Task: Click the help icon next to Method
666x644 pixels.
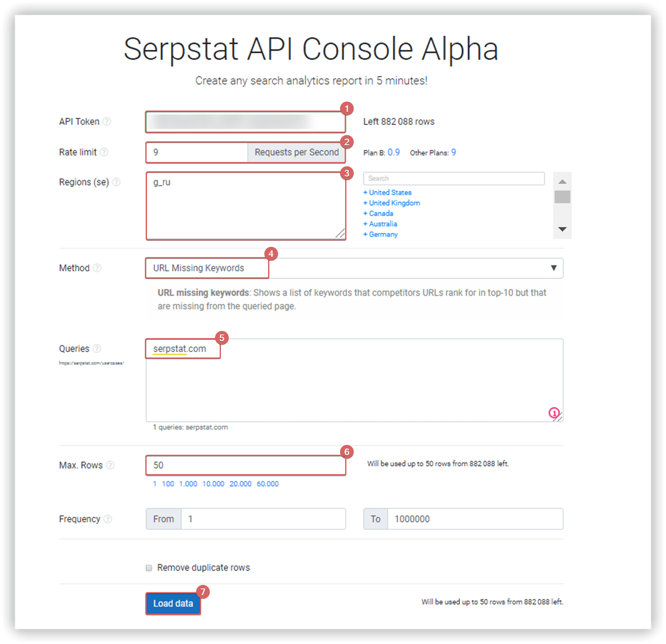Action: (97, 268)
